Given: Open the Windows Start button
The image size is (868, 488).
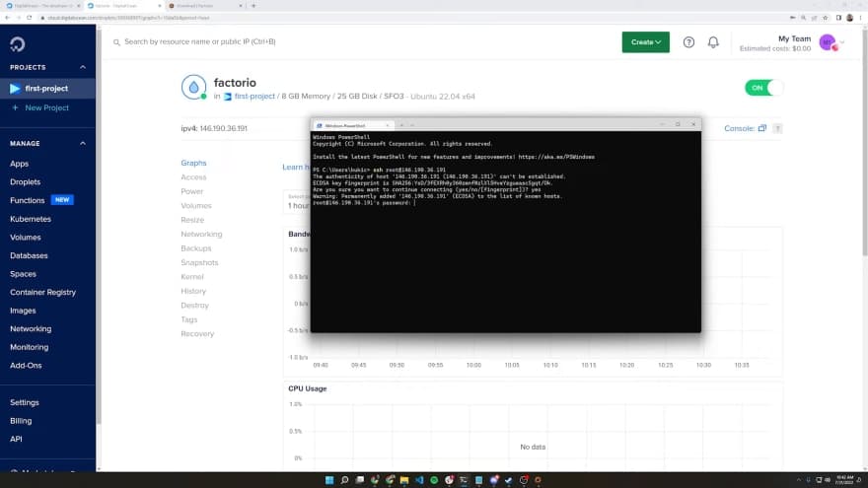Looking at the screenshot, I should 329,480.
